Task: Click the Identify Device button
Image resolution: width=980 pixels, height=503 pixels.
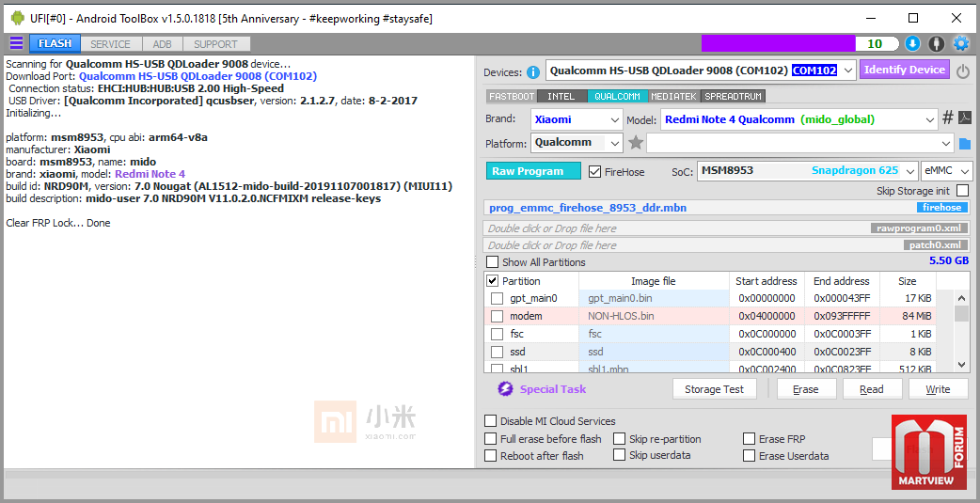Action: [x=905, y=70]
